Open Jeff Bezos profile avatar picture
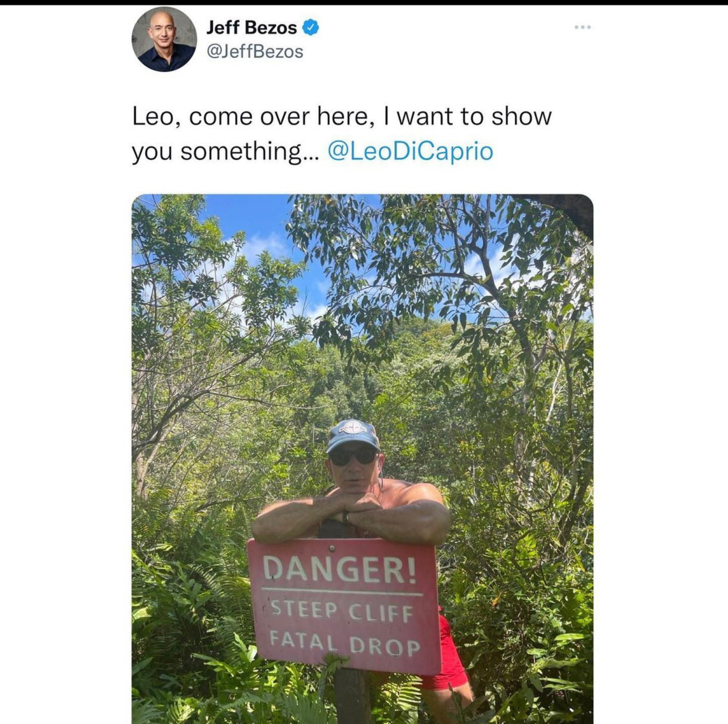Viewport: 728px width, 724px height. click(164, 39)
